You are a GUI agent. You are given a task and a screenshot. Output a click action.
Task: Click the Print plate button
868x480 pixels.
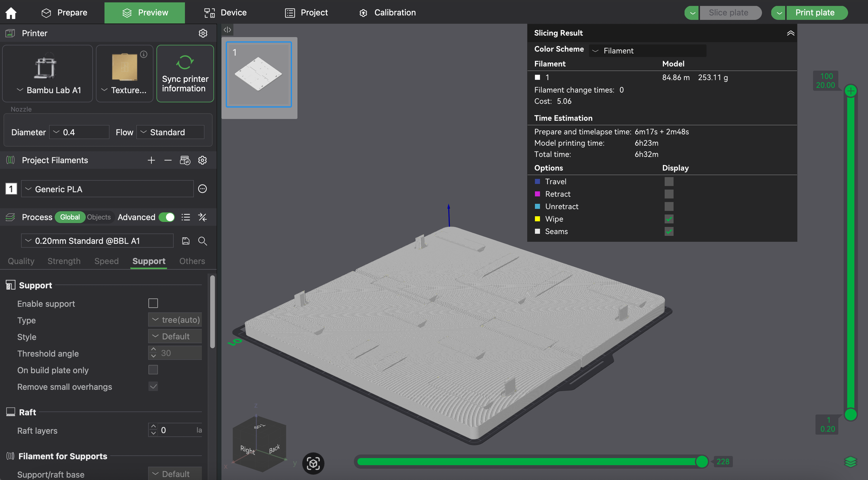pos(817,13)
